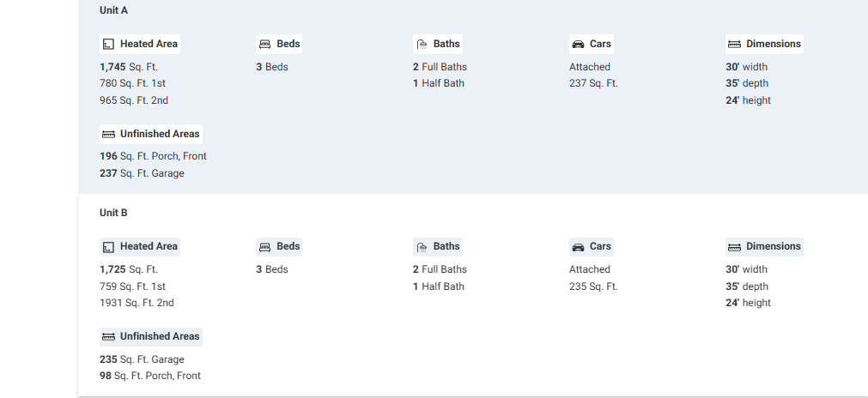Click the Cars icon in Unit A
868x398 pixels.
tap(578, 45)
